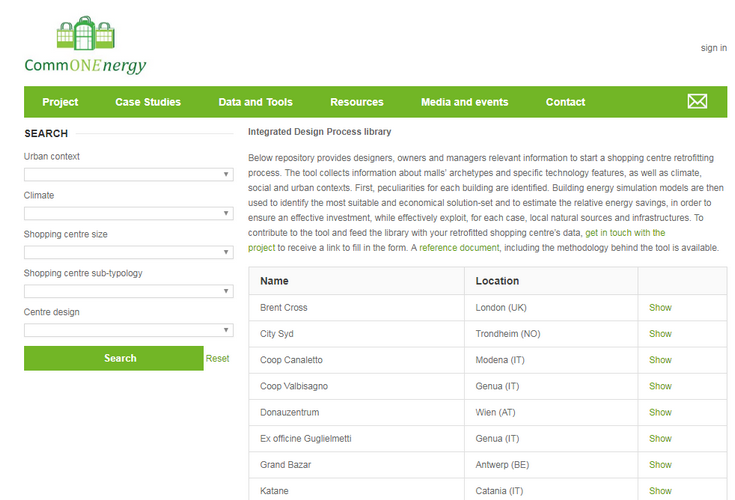Click the Catania (IT) location cell
This screenshot has width=735, height=500.
(551, 489)
